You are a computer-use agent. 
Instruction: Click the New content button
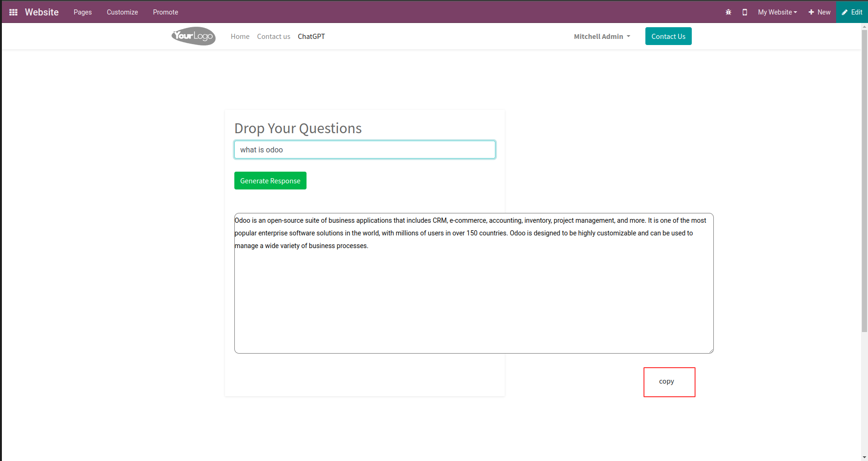(820, 12)
